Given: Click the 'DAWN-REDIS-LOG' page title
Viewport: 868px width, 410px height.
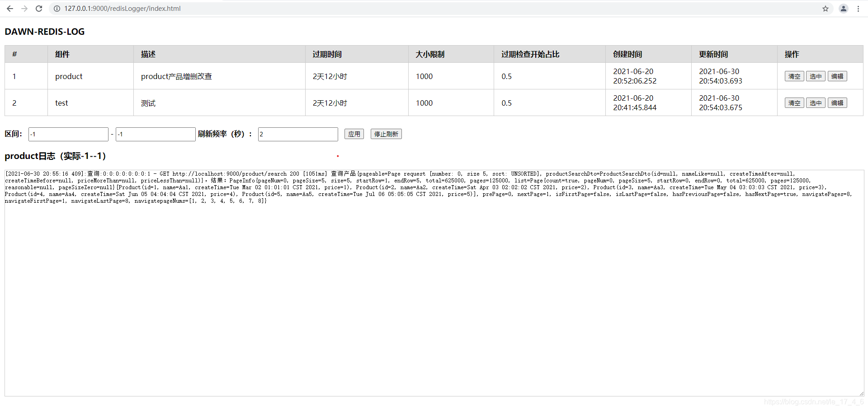Looking at the screenshot, I should [x=45, y=32].
